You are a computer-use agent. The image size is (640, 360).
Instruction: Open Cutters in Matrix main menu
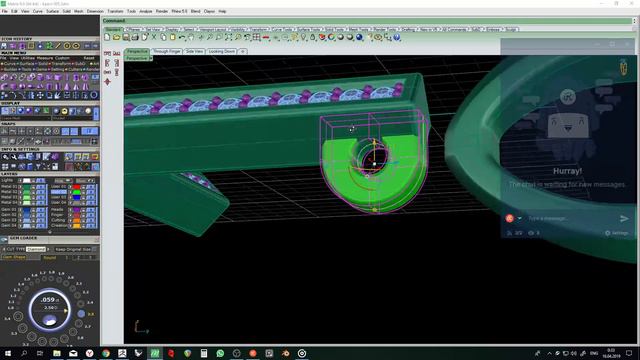coord(75,69)
